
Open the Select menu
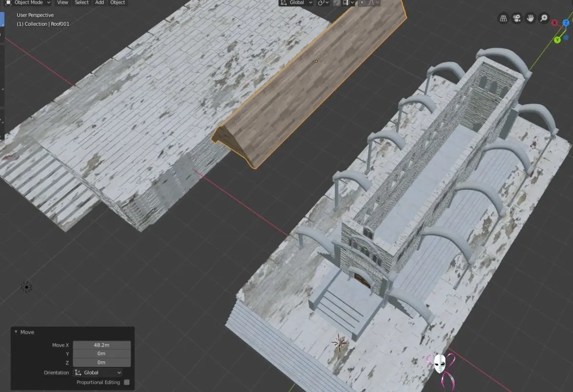(x=82, y=2)
